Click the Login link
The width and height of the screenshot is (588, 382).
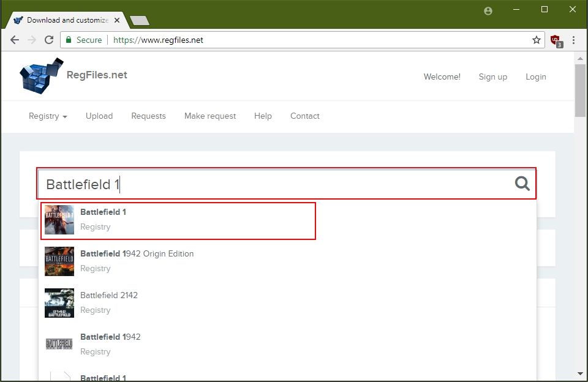(535, 77)
